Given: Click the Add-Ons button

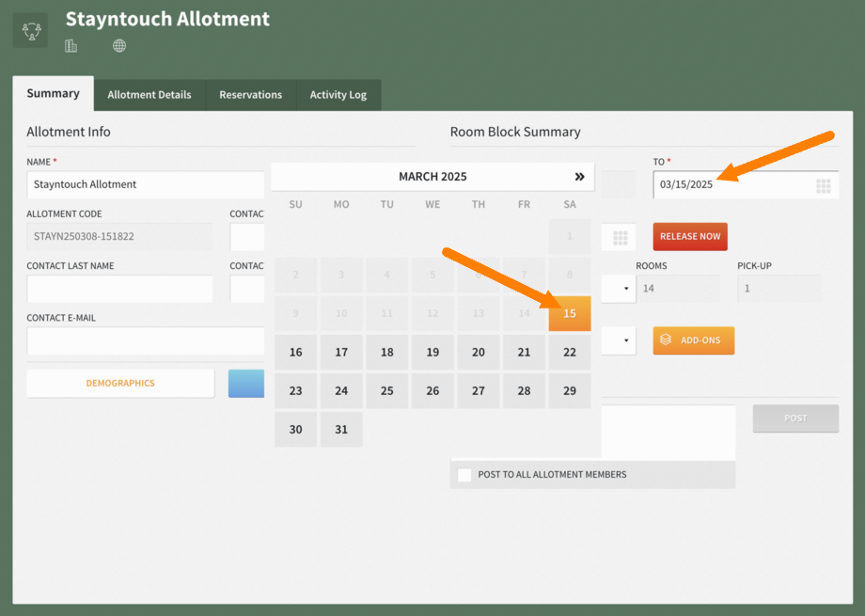Looking at the screenshot, I should coord(694,340).
